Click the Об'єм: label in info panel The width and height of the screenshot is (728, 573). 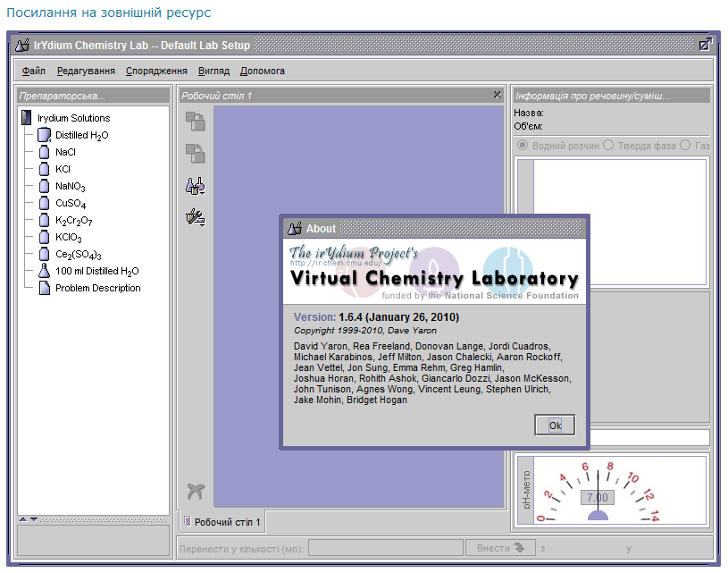pos(528,126)
